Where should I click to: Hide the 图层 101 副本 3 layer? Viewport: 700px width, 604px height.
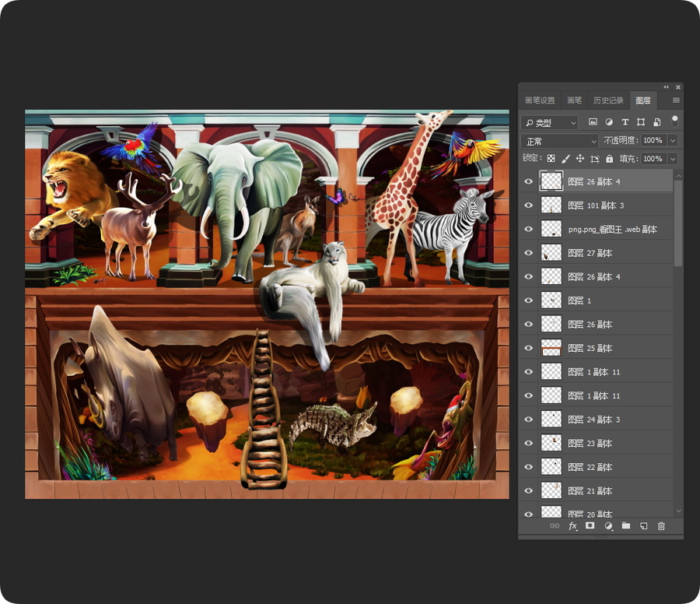click(529, 205)
